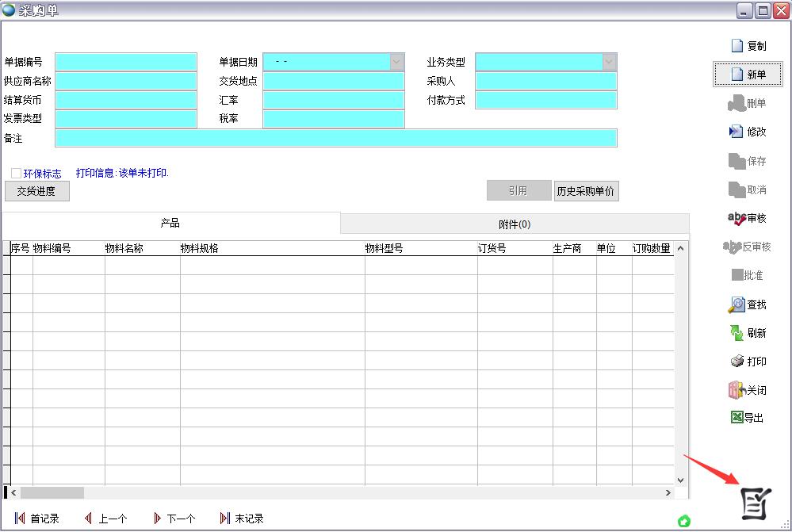Toggle the 环保标志 checkbox
The width and height of the screenshot is (792, 532).
17,173
